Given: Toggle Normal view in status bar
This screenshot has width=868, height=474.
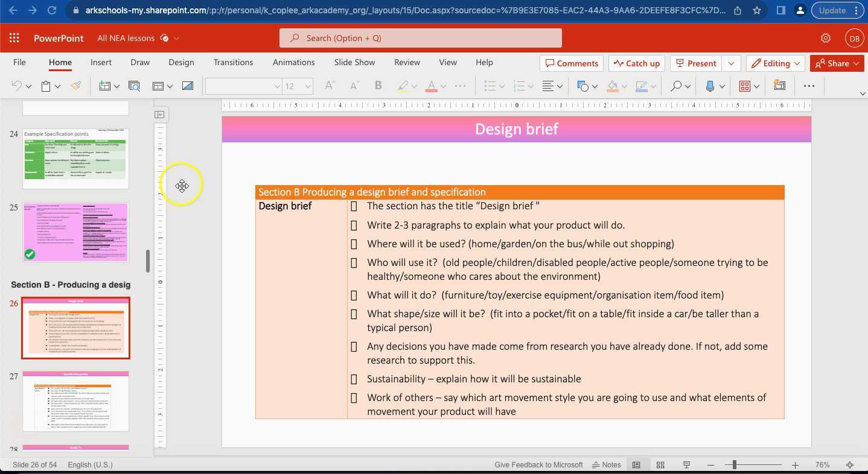Looking at the screenshot, I should (x=636, y=465).
